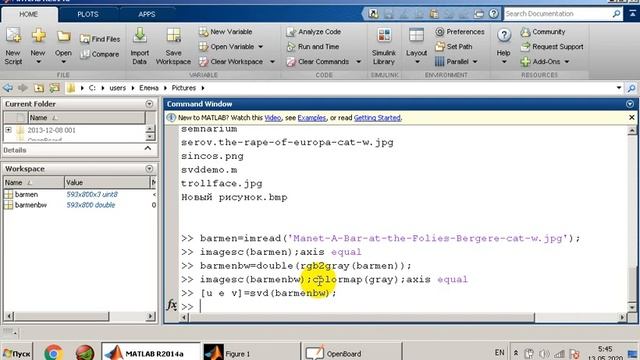
Task: Click the Help question mark icon
Action: tap(504, 36)
